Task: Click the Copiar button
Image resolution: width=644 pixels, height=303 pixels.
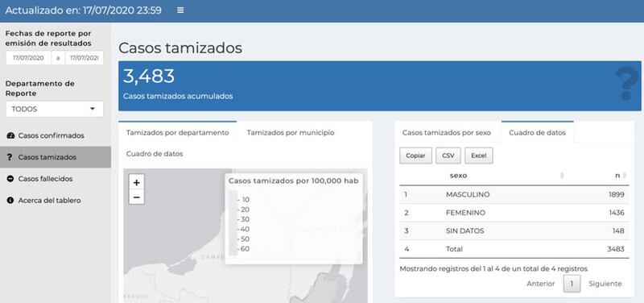Action: (415, 156)
